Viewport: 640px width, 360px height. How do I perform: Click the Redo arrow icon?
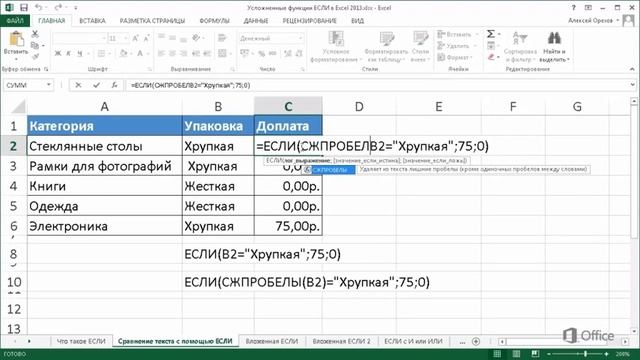click(58, 7)
